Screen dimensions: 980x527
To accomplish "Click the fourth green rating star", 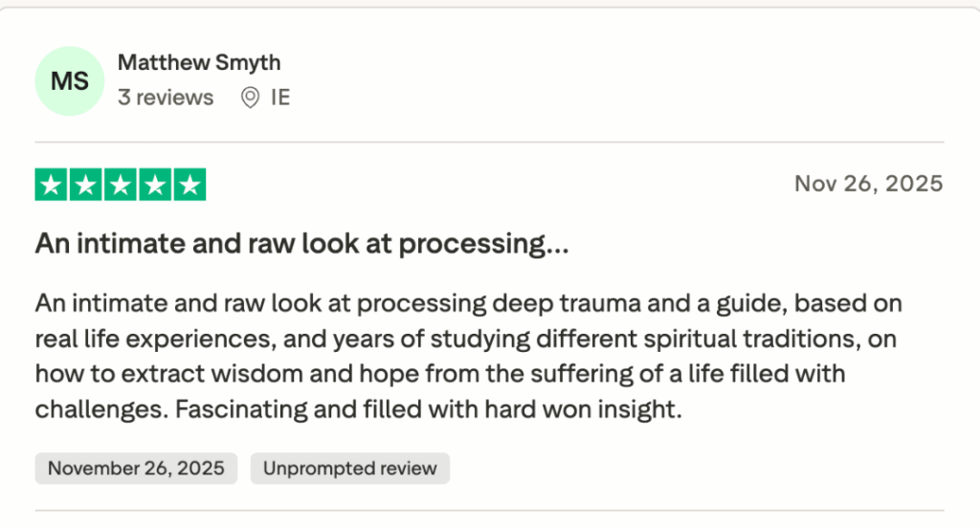I will point(155,185).
